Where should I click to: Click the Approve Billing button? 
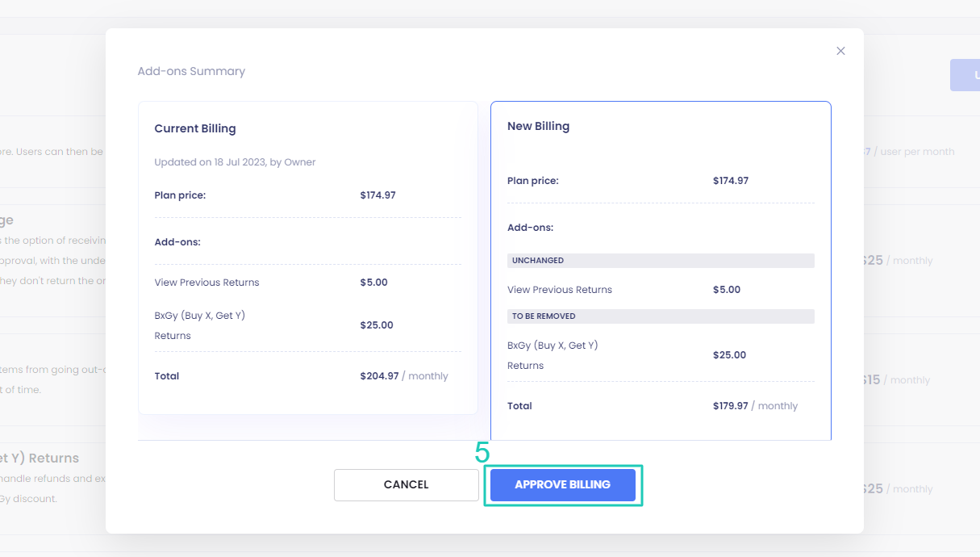(562, 485)
